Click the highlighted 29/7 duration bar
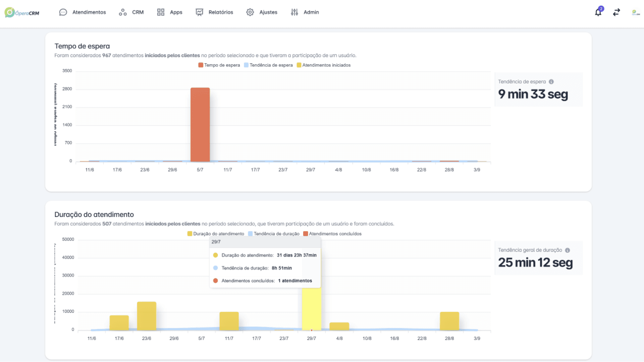Screen dimensions: 644x362 [312, 309]
